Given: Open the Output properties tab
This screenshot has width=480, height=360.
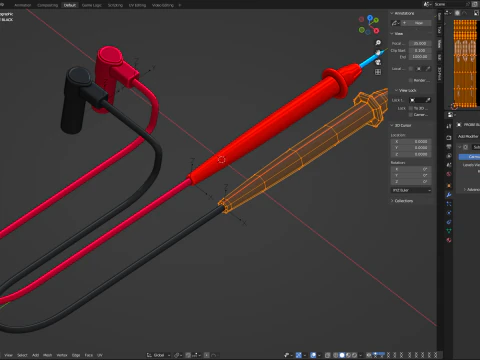Looking at the screenshot, I should pyautogui.click(x=449, y=147).
